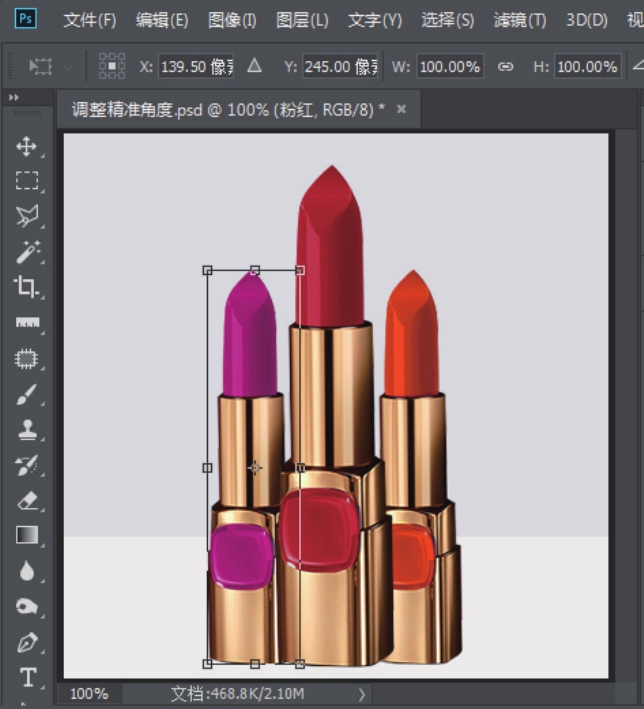Expand the collapsed toolbar with double arrows

(14, 97)
